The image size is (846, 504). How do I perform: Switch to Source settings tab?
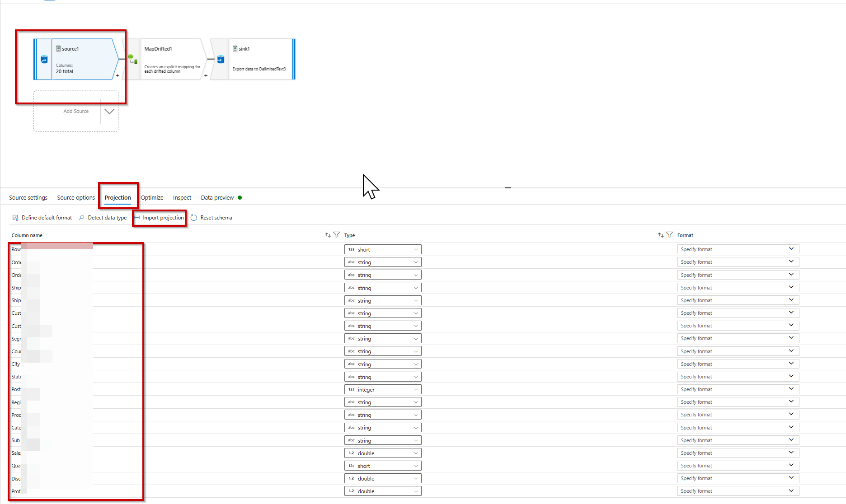(x=28, y=198)
